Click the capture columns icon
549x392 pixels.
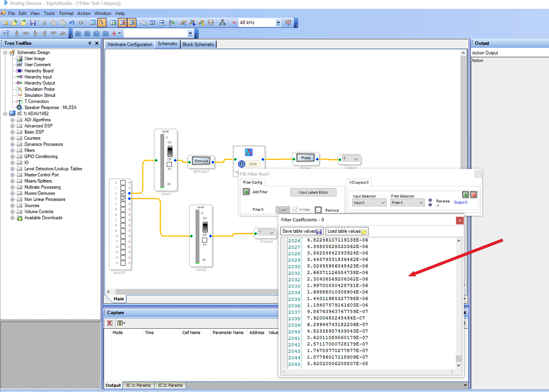121,323
